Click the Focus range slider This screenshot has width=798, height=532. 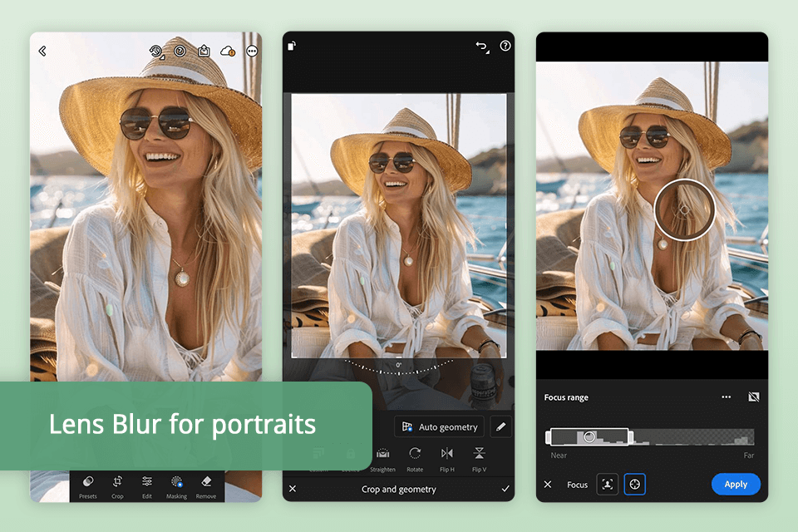click(650, 436)
